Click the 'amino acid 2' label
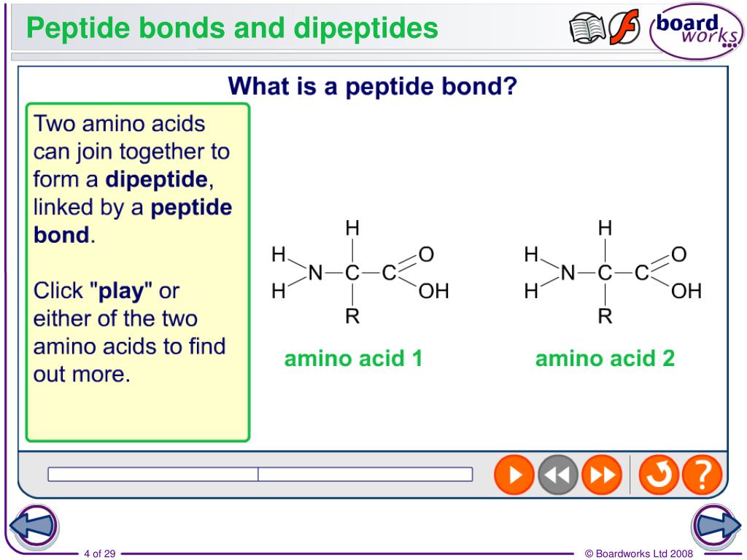 click(x=605, y=359)
